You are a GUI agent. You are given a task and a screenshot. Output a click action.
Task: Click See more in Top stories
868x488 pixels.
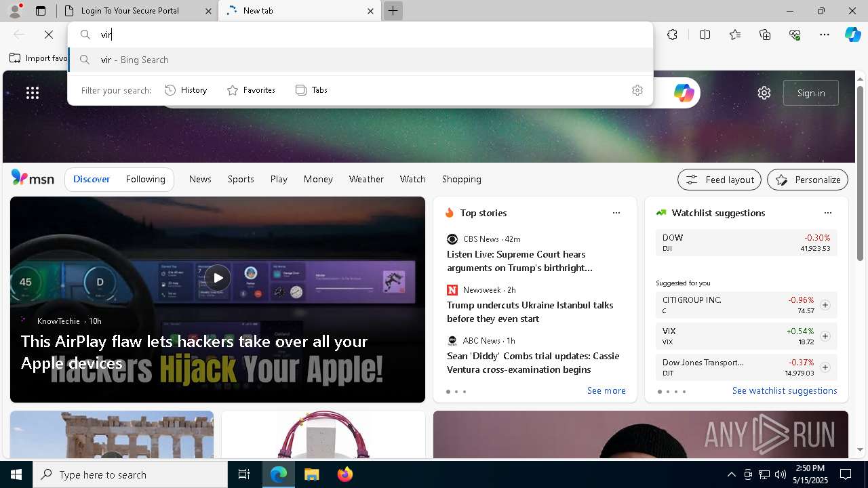606,390
